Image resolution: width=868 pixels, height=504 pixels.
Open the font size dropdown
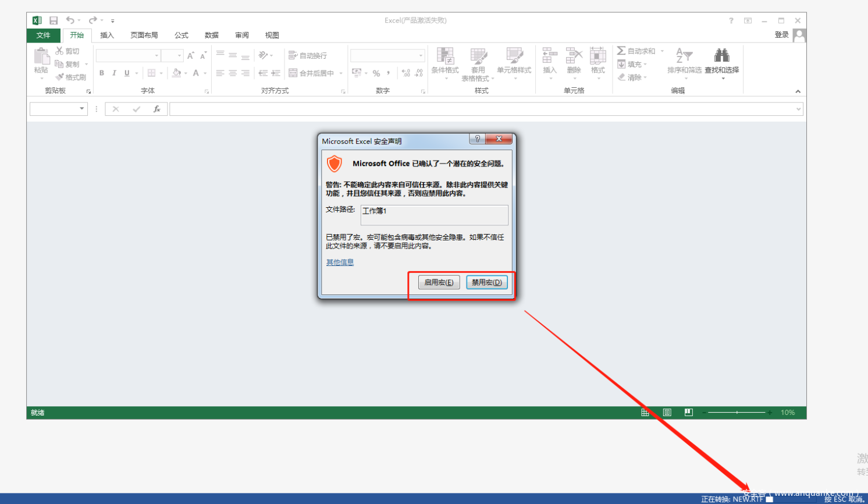[179, 55]
